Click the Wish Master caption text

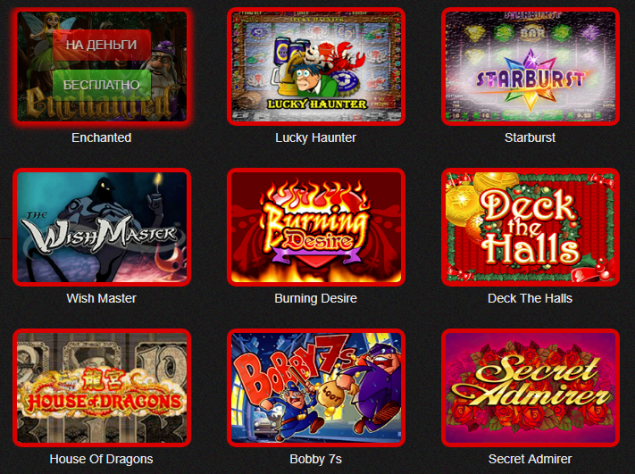point(101,299)
